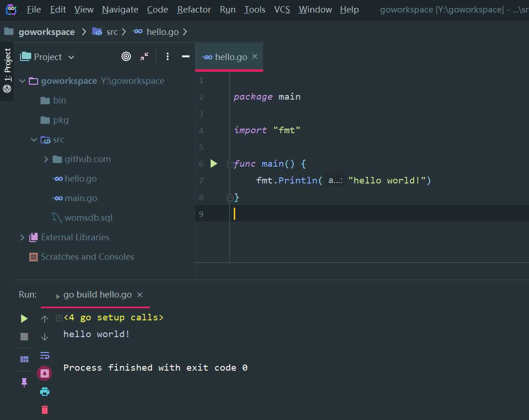The height and width of the screenshot is (420, 529).
Task: Select the bin folder
Action: click(60, 100)
